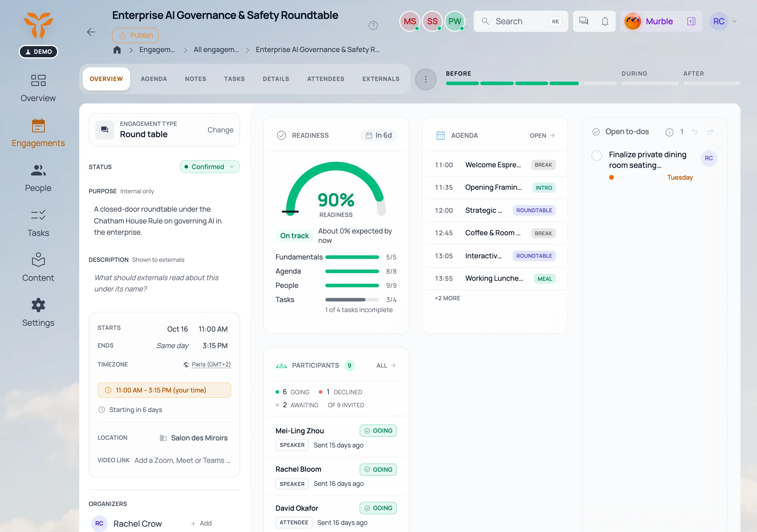Click the to-dos info icon
The image size is (757, 532).
click(x=669, y=132)
